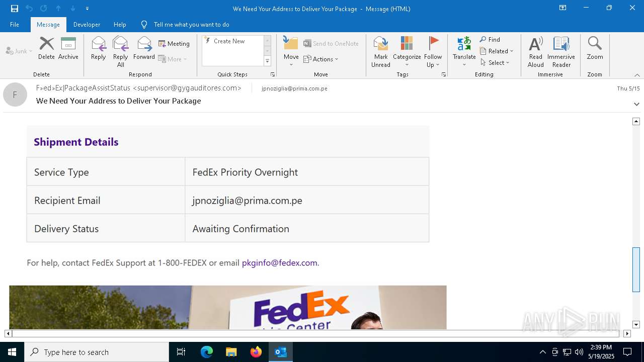
Task: Select the FedEx Priority Overnight cell
Action: click(307, 172)
